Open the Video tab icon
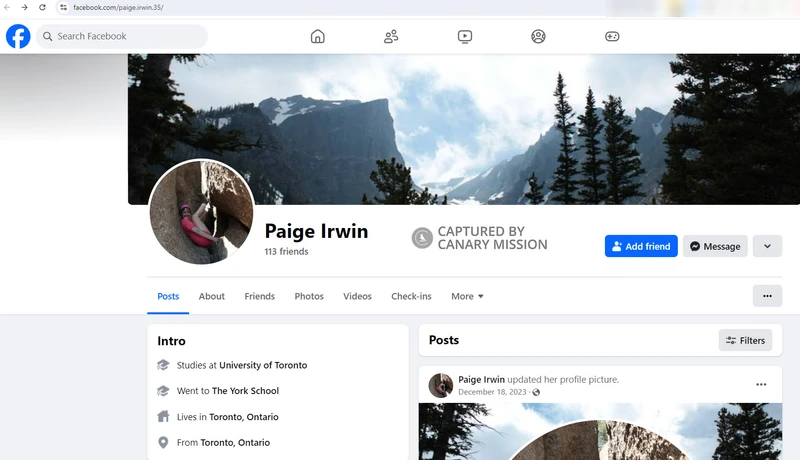800x460 pixels. click(465, 36)
